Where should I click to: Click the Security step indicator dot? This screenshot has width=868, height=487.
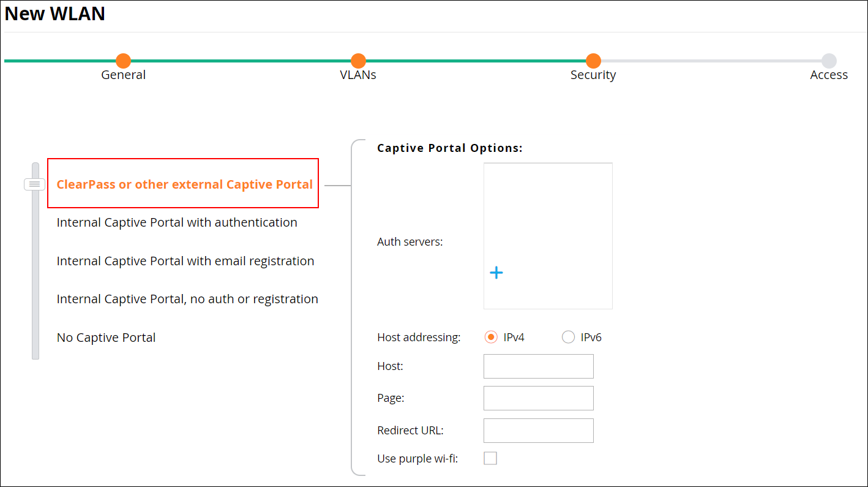[x=593, y=61]
